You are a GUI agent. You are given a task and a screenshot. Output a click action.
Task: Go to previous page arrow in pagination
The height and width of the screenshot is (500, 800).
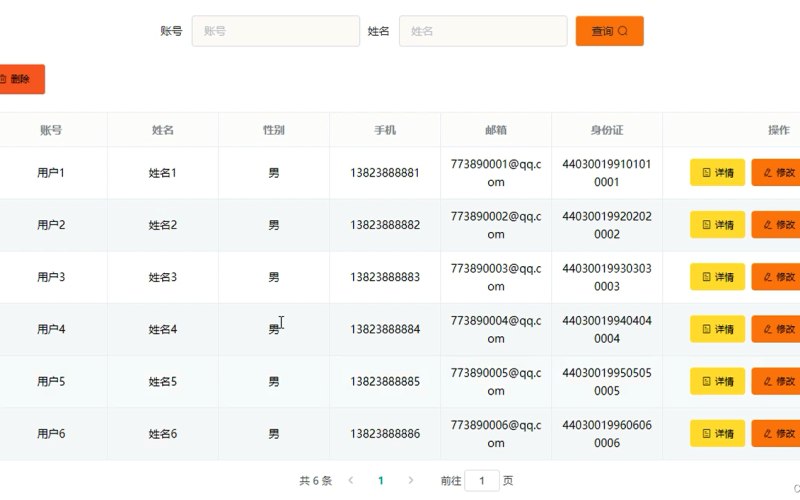pyautogui.click(x=351, y=480)
